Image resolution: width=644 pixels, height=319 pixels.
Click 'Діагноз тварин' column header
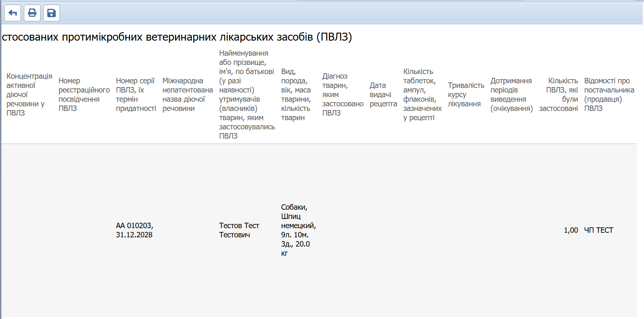pos(343,94)
